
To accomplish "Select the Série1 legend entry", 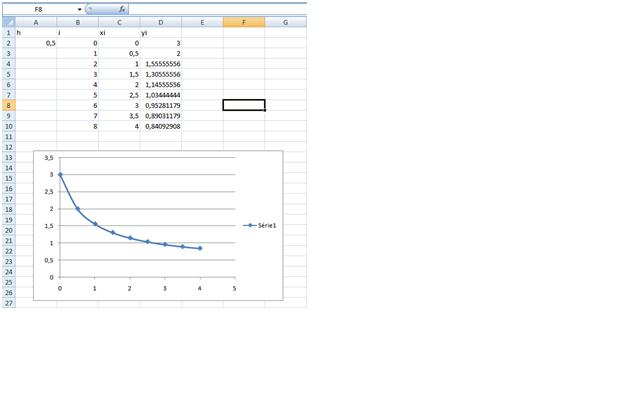I will (x=262, y=226).
